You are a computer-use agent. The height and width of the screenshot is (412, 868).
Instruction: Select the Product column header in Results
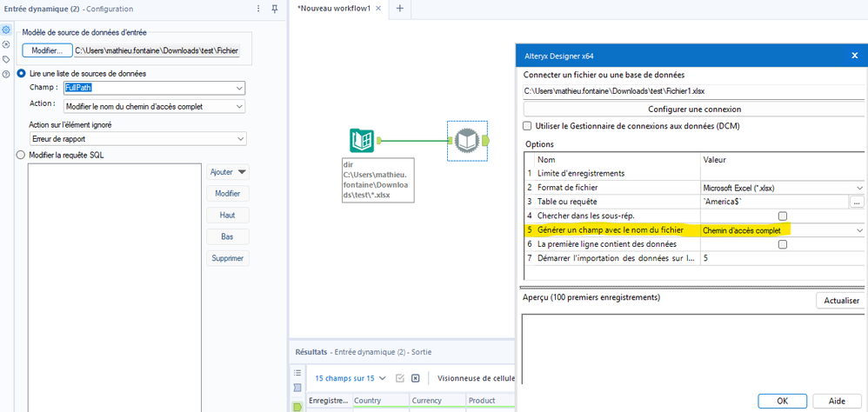click(x=490, y=401)
